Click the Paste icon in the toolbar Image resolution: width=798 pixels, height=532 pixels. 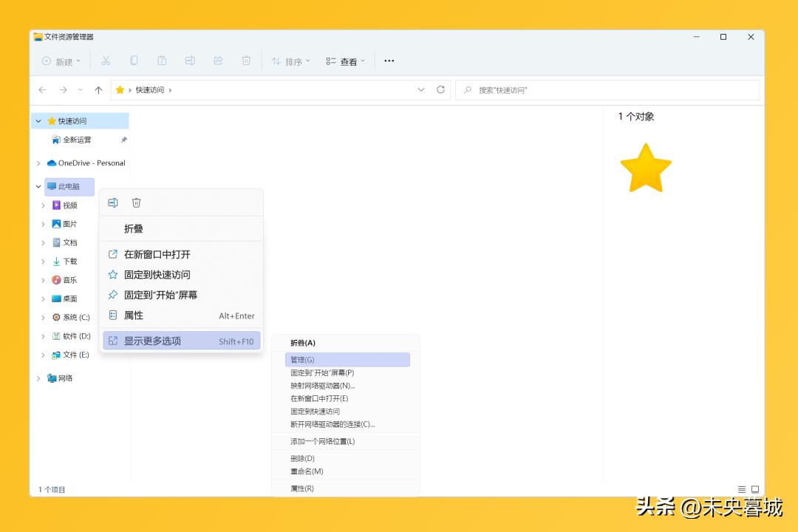point(162,60)
